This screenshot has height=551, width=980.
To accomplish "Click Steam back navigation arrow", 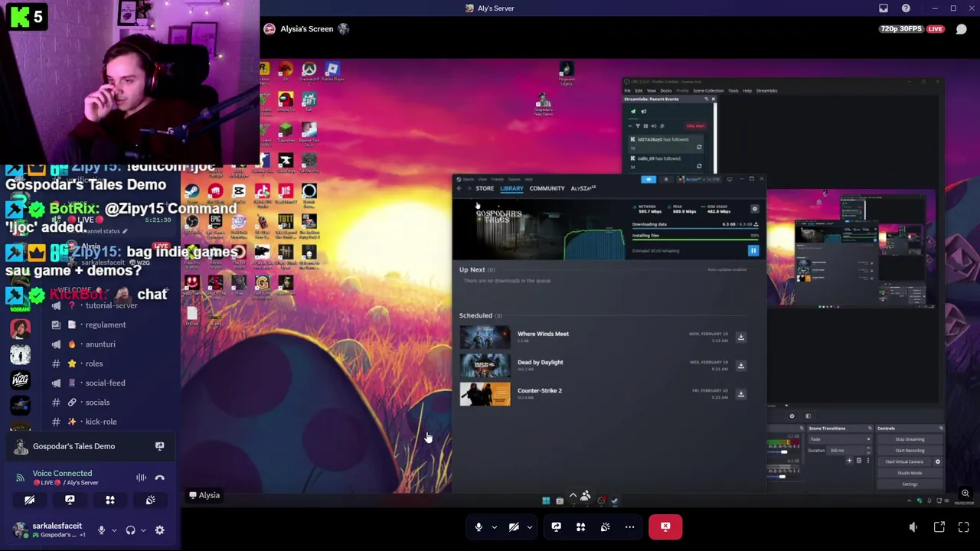I will tap(459, 188).
